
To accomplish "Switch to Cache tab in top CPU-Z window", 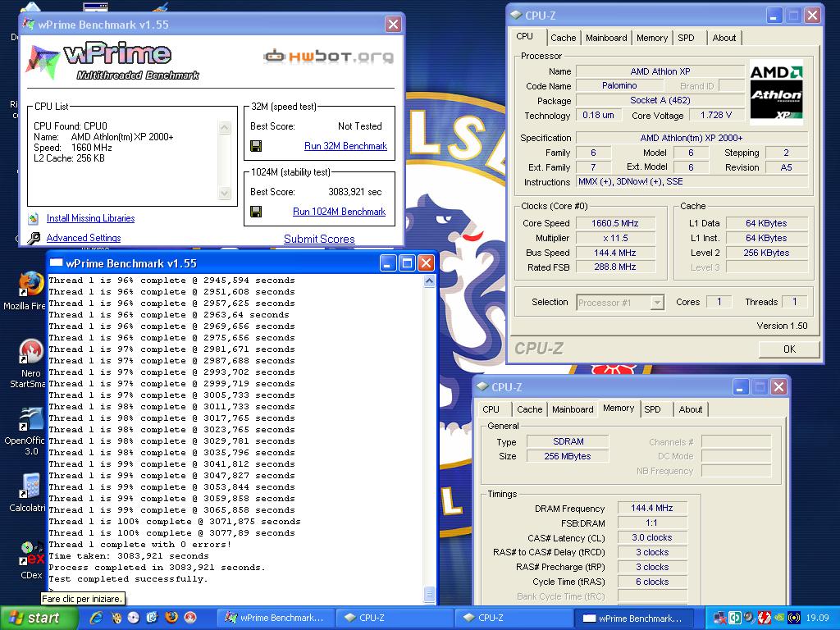I will 563,38.
